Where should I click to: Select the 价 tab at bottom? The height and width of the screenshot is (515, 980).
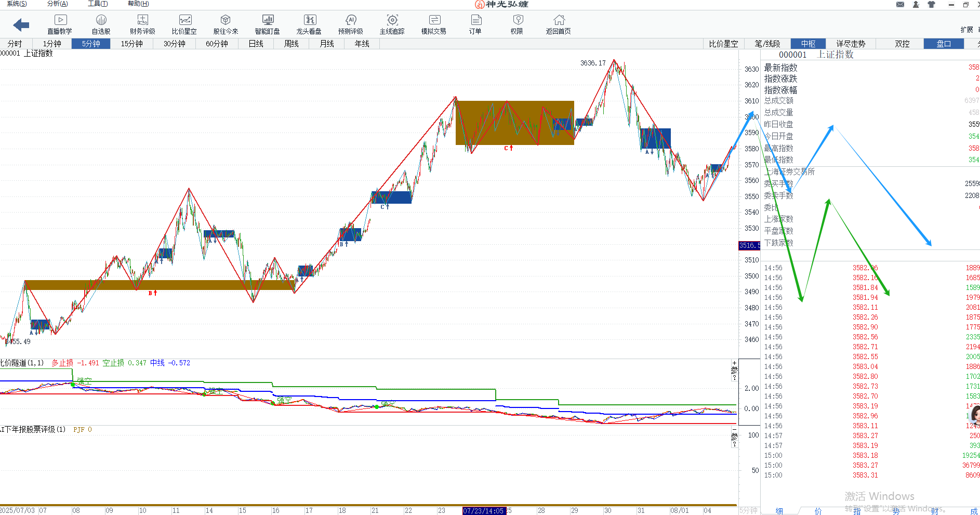818,511
